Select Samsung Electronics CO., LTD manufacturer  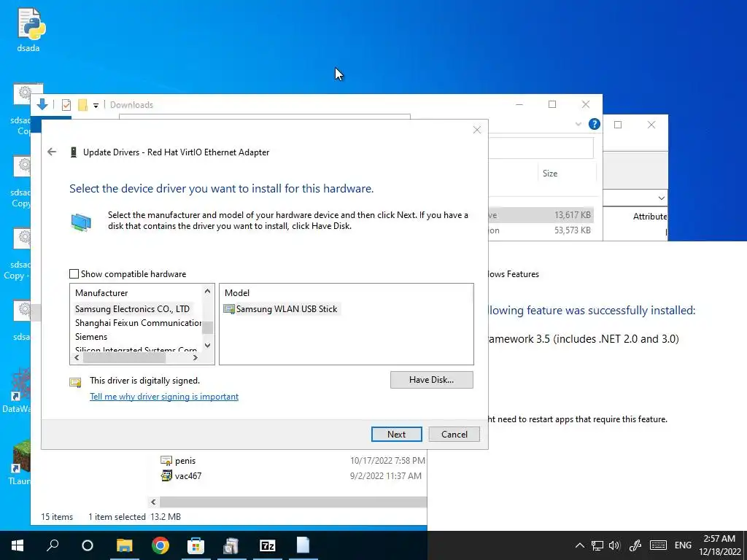132,309
